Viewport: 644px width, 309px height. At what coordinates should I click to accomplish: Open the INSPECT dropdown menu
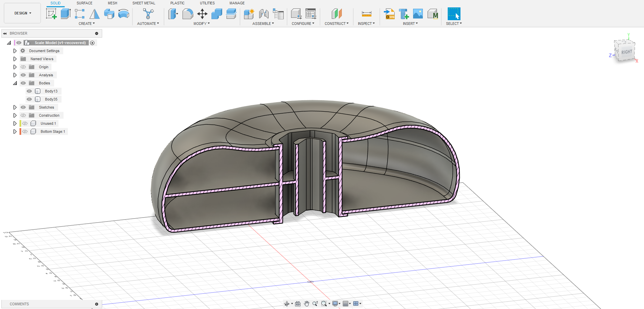point(366,24)
